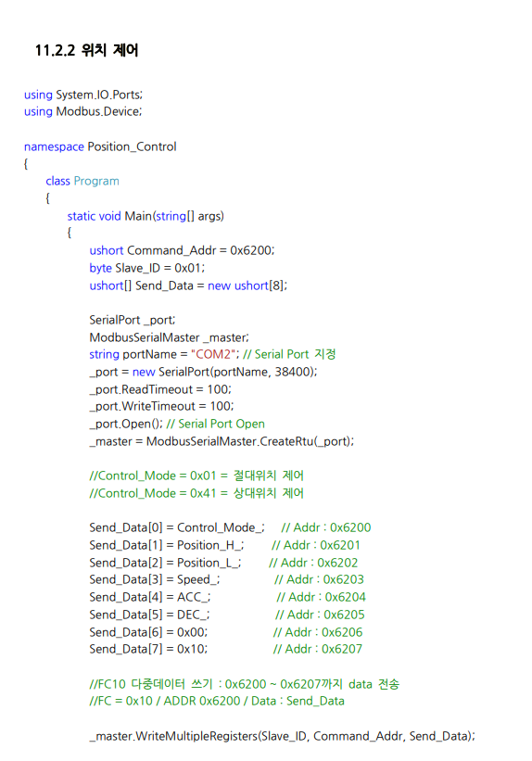Click the comment '// Addr : 0x6201'
This screenshot has height=761, width=532.
tap(316, 545)
